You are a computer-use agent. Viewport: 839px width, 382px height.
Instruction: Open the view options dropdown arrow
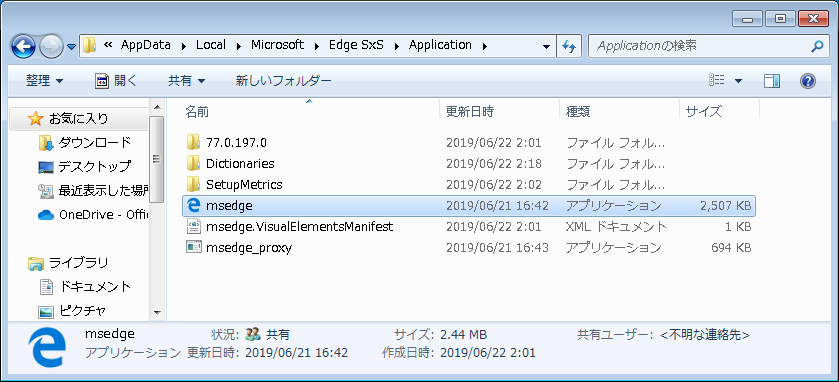(738, 81)
